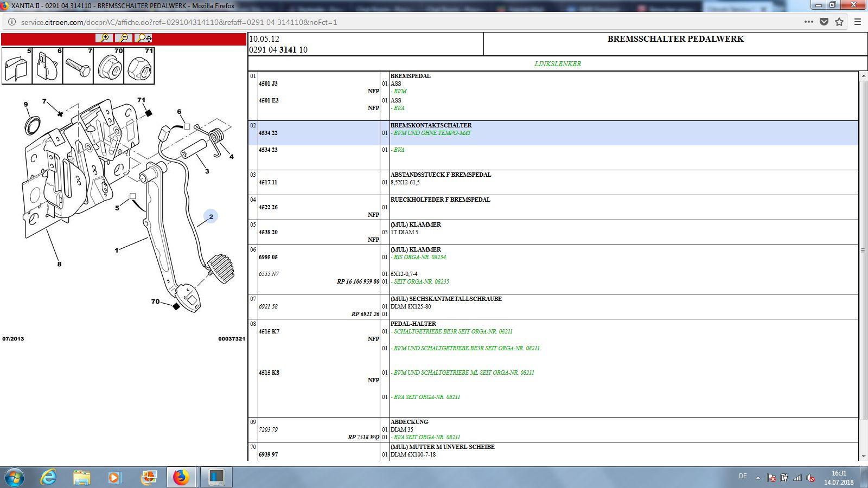Click the LINKSLENKER label
Screen dimensions: 868x488
[558, 63]
